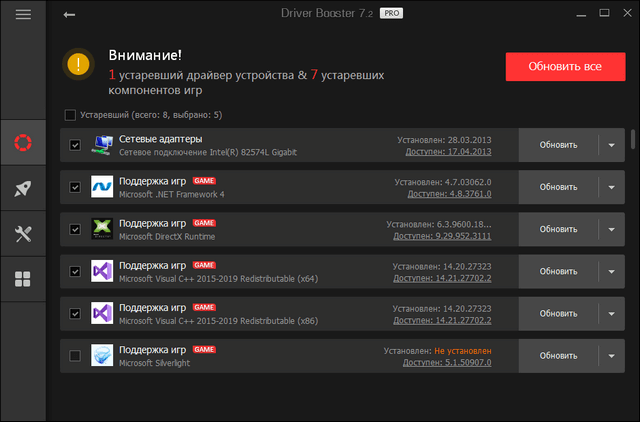
Task: Click the PRO badge in title
Action: (391, 13)
